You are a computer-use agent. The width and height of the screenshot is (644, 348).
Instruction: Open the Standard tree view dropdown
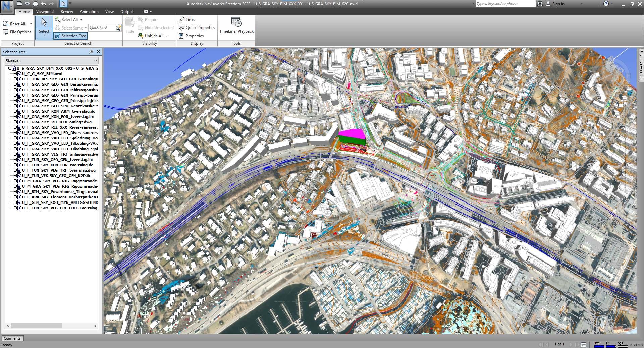51,61
